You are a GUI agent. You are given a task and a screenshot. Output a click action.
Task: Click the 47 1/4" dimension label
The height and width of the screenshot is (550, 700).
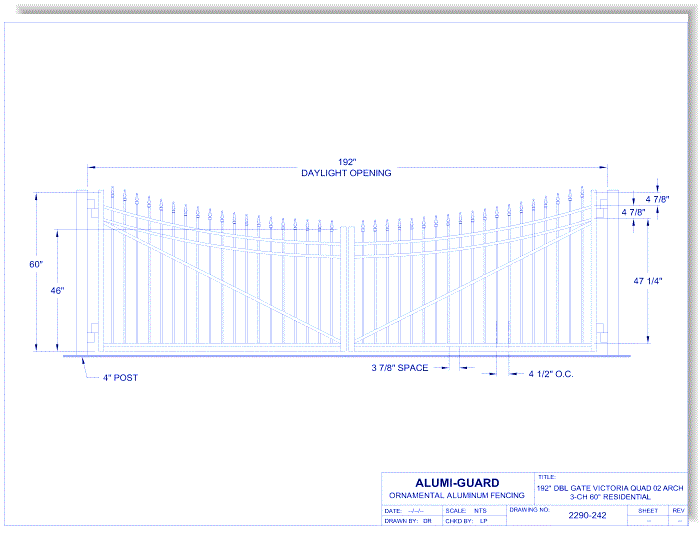[x=648, y=281]
